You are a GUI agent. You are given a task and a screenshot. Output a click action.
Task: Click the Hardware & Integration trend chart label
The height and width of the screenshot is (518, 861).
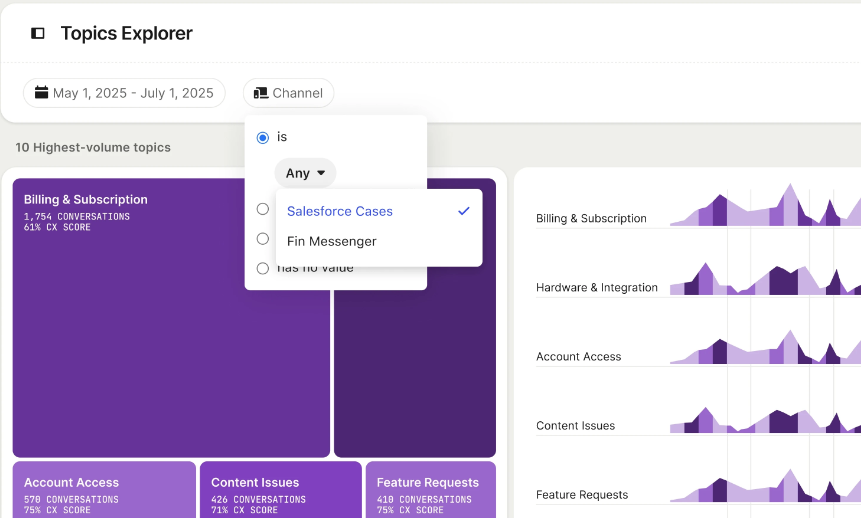point(597,287)
